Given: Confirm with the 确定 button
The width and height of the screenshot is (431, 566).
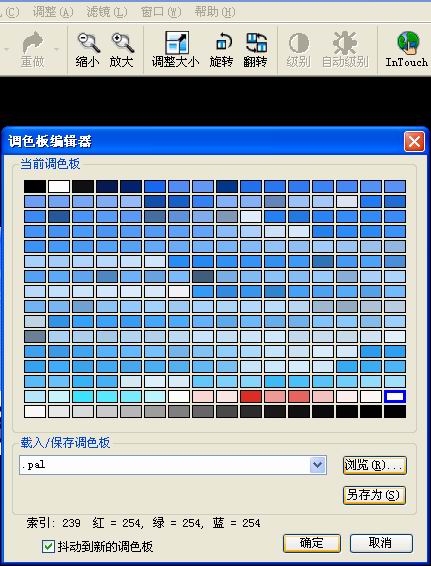Looking at the screenshot, I should tap(312, 543).
